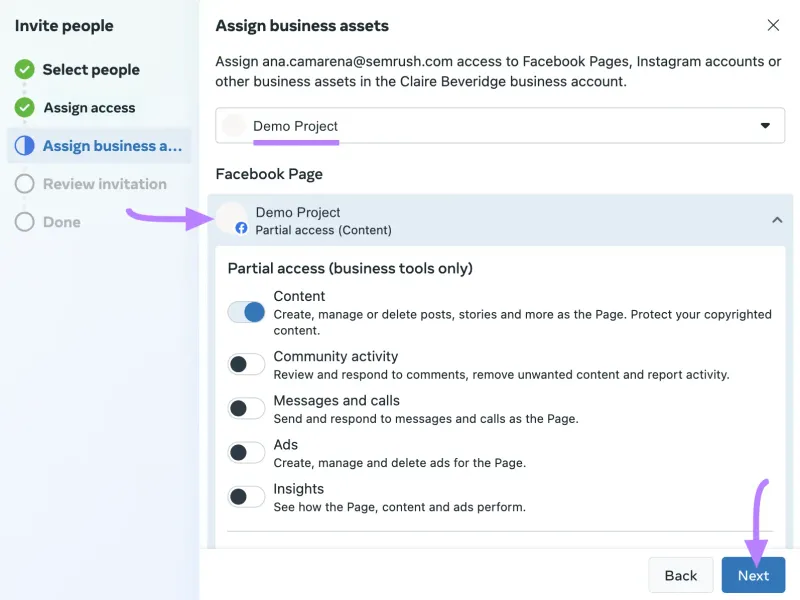This screenshot has height=600, width=800.
Task: Disable the Content permission toggle
Action: (x=246, y=312)
